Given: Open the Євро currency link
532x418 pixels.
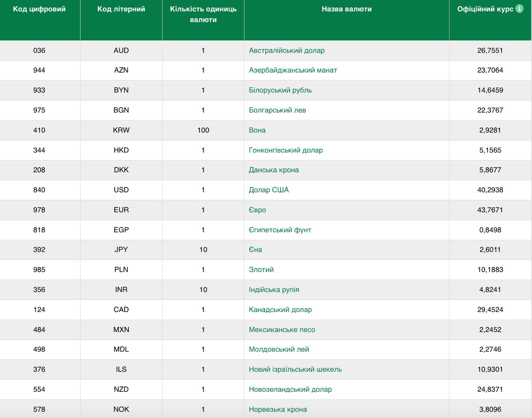Looking at the screenshot, I should (x=257, y=210).
